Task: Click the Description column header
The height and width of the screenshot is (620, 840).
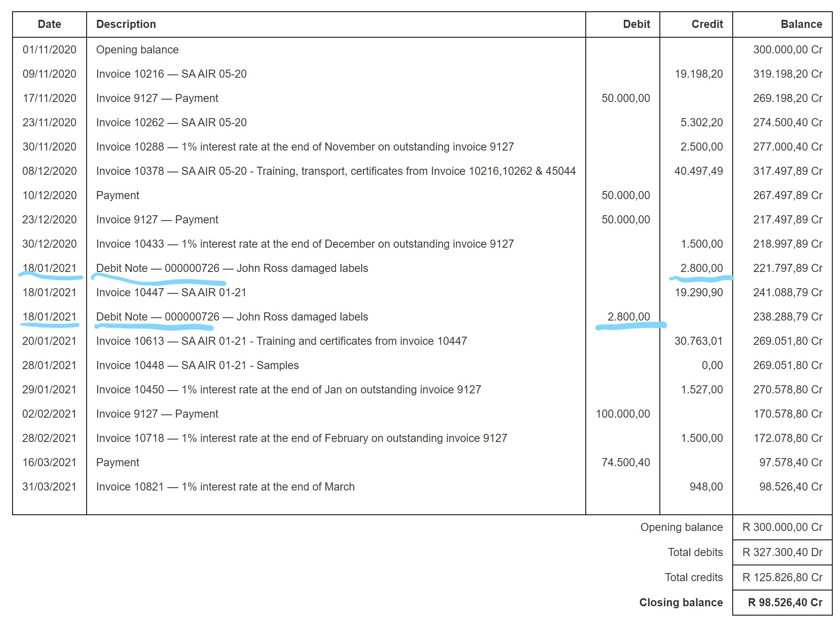Action: point(126,24)
